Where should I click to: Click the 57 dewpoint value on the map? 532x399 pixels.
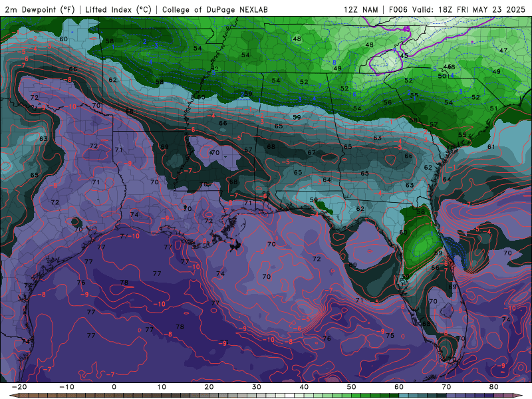pyautogui.click(x=434, y=124)
